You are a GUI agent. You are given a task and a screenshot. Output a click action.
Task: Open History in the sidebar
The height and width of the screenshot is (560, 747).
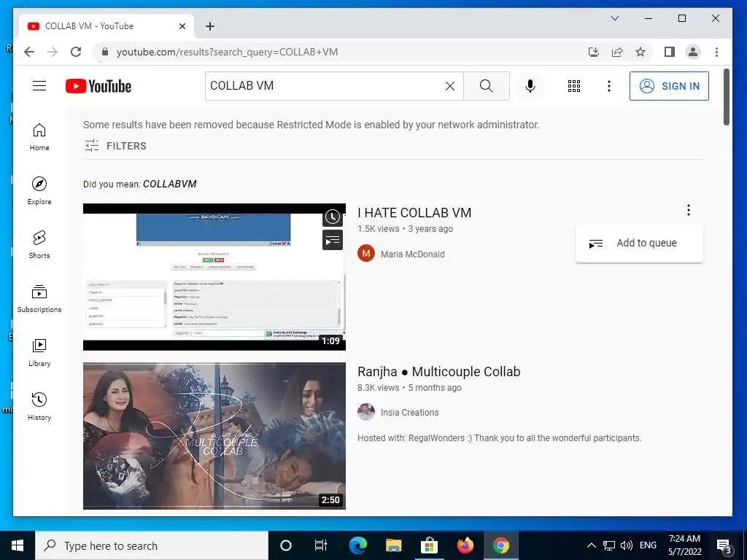coord(39,407)
